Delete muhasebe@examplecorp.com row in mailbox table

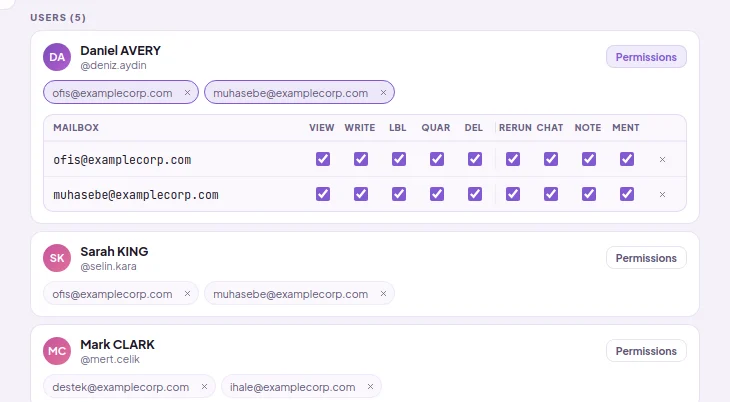click(662, 194)
